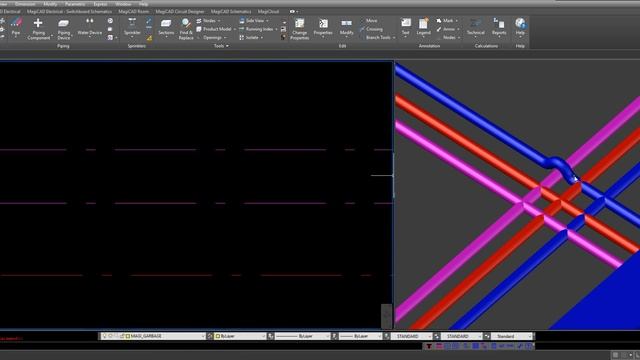640x360 pixels.
Task: Open the ByLayer linetype dropdown
Action: pos(302,336)
